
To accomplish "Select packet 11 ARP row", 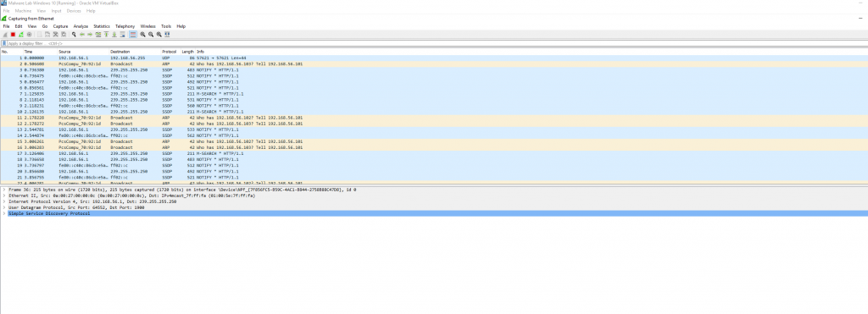I will [434, 117].
